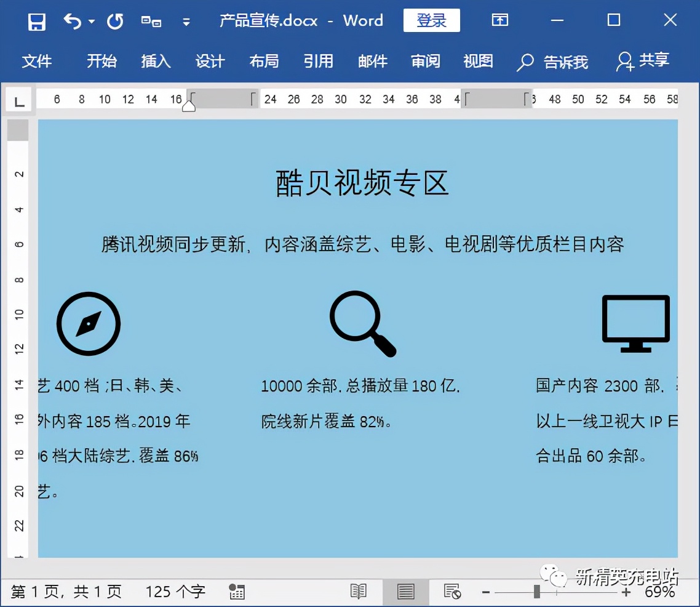Image resolution: width=700 pixels, height=607 pixels.
Task: Toggle Print Layout view in the status bar
Action: click(x=405, y=592)
